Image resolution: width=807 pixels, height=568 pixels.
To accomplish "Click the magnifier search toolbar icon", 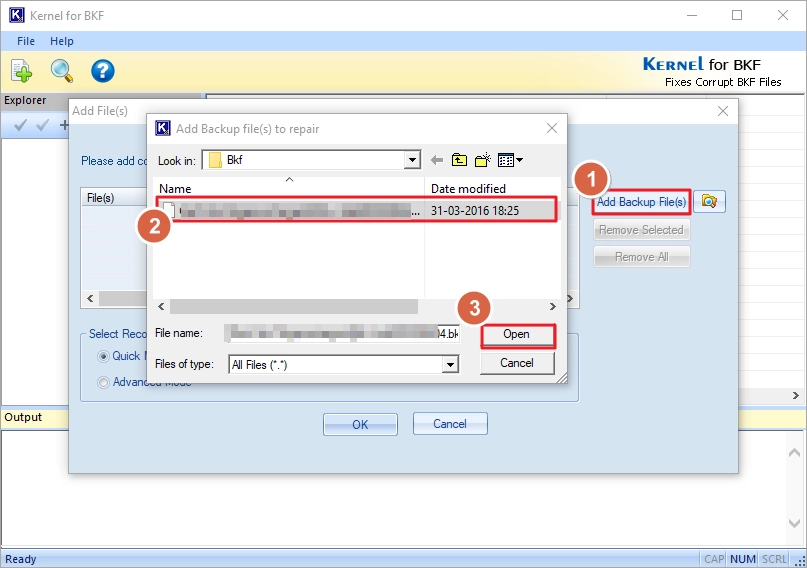I will [61, 71].
